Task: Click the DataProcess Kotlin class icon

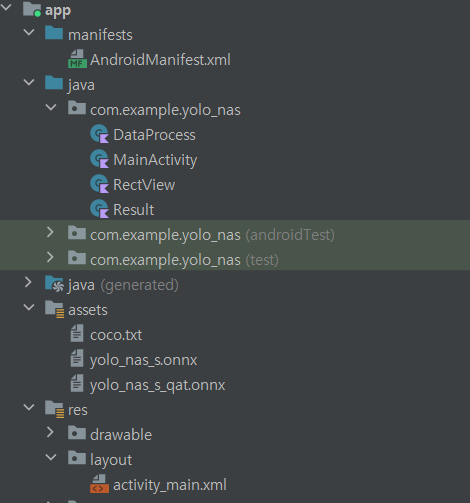Action: [99, 134]
